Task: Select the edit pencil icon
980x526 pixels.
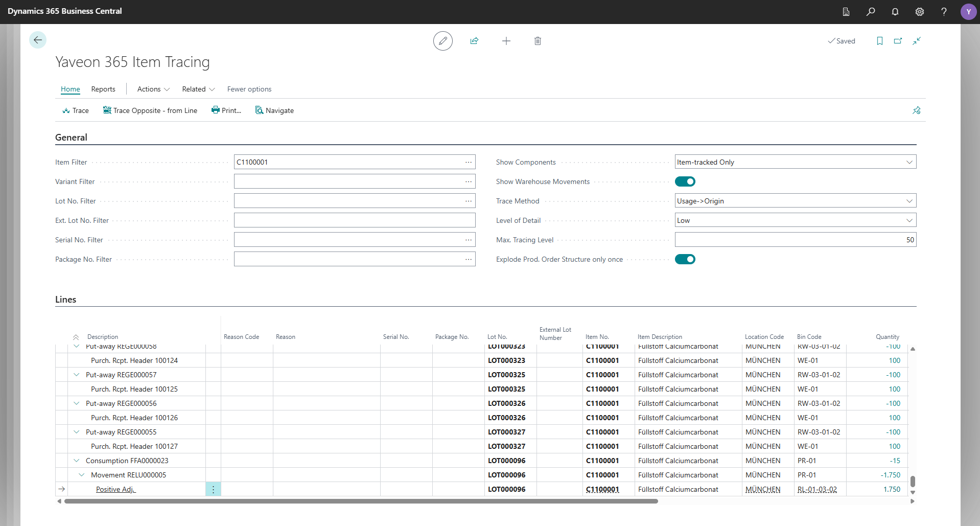Action: [442, 41]
